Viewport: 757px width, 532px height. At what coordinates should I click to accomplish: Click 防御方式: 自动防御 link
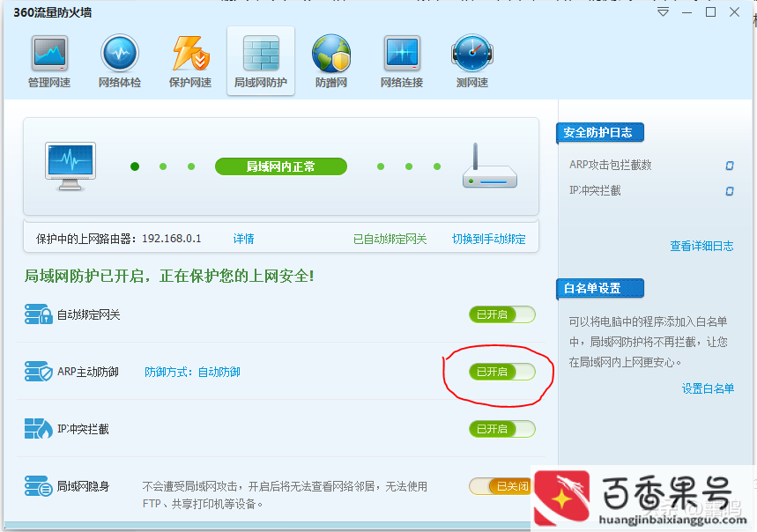point(192,372)
